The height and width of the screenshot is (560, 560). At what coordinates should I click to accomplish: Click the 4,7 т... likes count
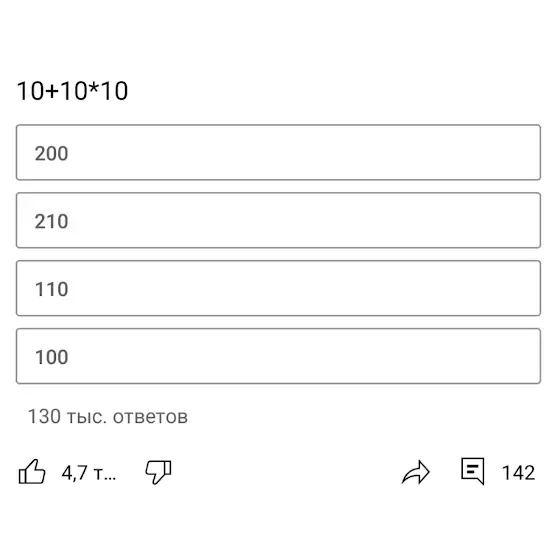[89, 473]
